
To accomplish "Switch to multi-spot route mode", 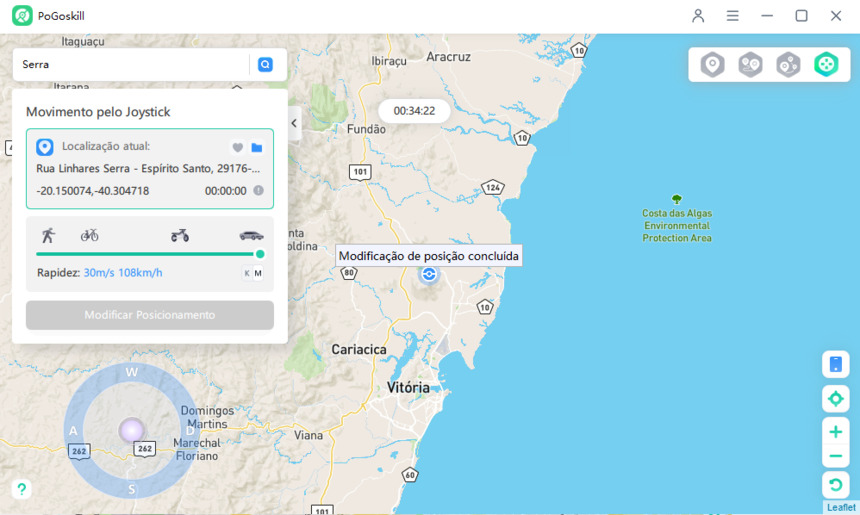I will (788, 65).
